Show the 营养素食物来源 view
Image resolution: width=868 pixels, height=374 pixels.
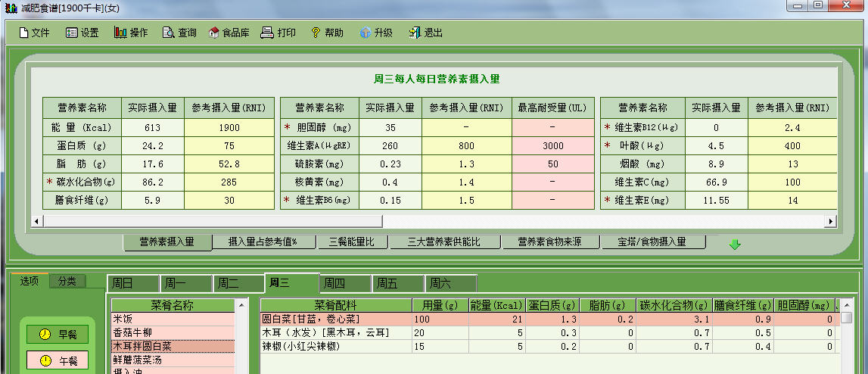(549, 242)
